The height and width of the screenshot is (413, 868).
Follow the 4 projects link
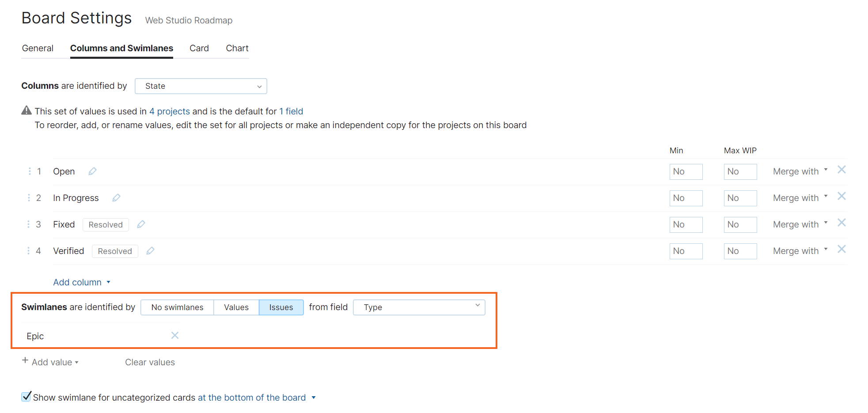(170, 111)
